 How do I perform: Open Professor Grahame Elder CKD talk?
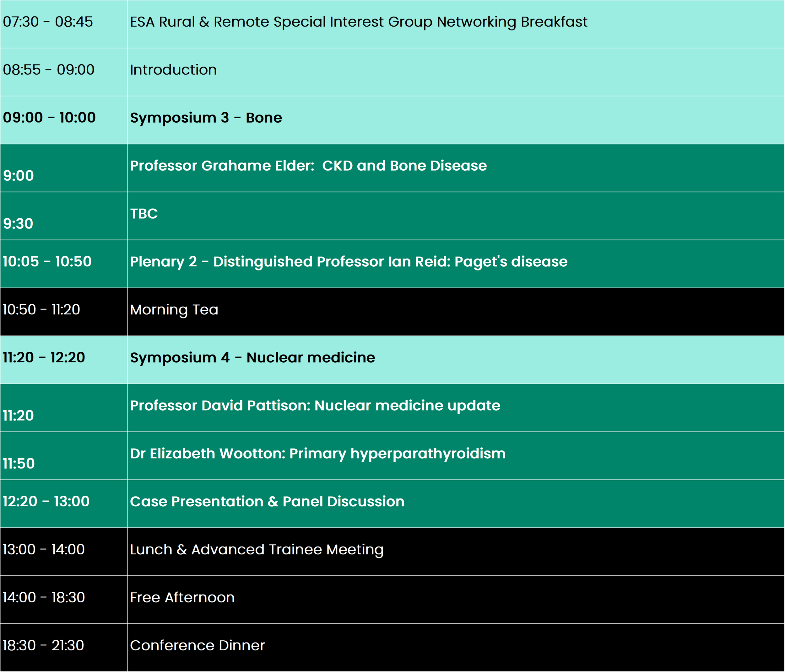[x=308, y=166]
